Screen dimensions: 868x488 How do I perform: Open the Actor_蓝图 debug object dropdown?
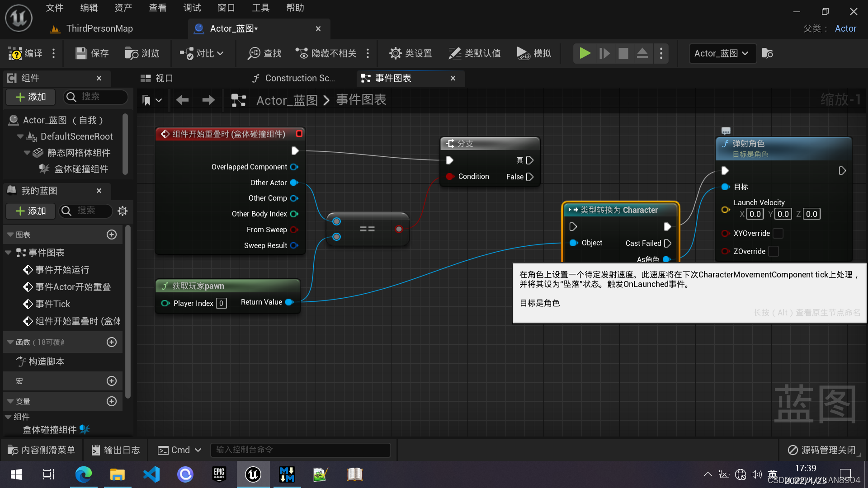tap(722, 54)
